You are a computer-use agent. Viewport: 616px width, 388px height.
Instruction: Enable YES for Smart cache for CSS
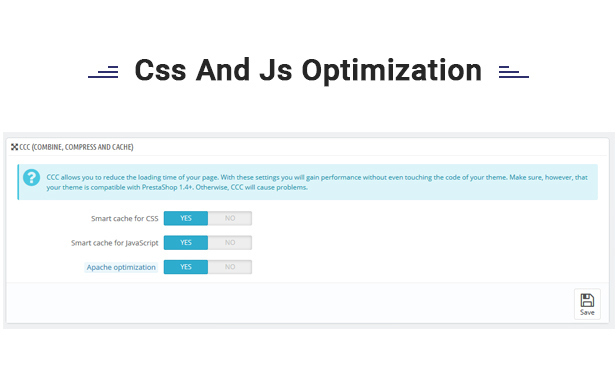[x=186, y=218]
